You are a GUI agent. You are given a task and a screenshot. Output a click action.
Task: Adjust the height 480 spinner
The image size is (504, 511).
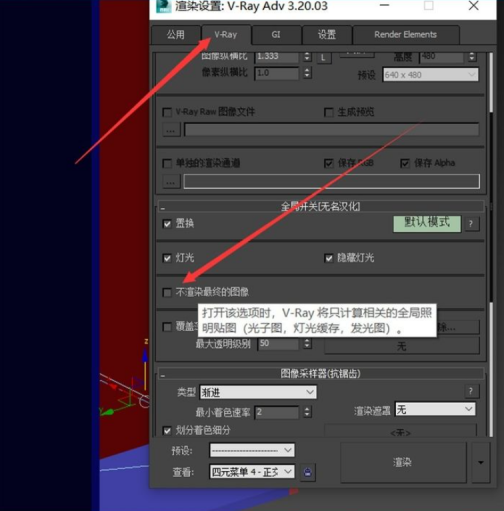coord(471,57)
